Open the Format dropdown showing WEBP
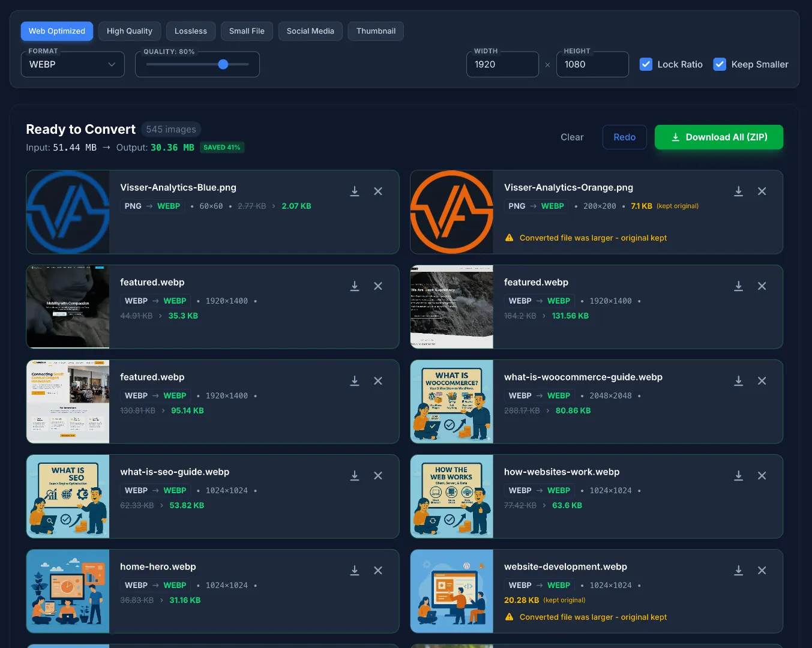The image size is (812, 648). (x=73, y=64)
